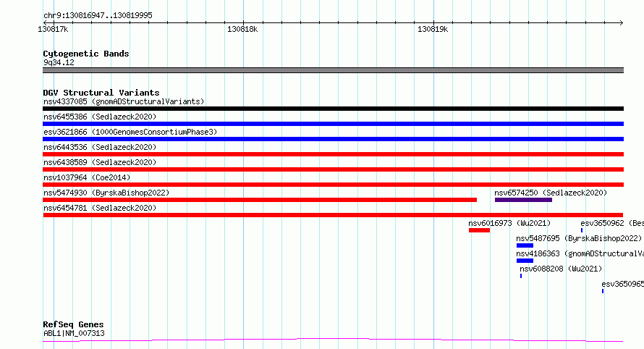Screen dimensions: 644x349
Task: Click the red nsv6438589 variant bar
Action: (333, 169)
